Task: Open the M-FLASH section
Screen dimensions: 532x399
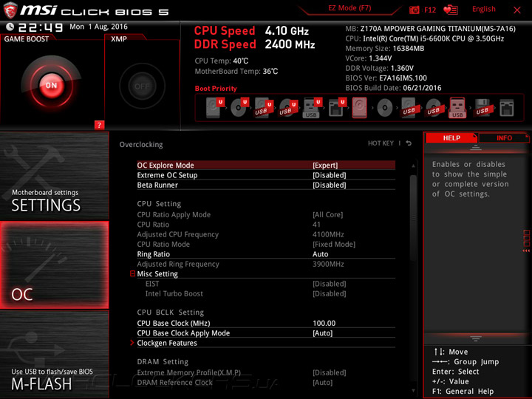Action: tap(54, 355)
